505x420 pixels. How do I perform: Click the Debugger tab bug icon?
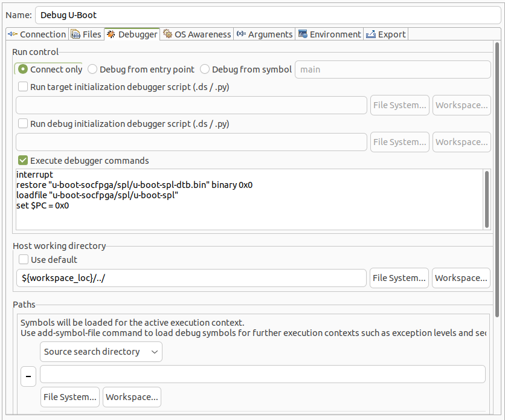coord(111,34)
